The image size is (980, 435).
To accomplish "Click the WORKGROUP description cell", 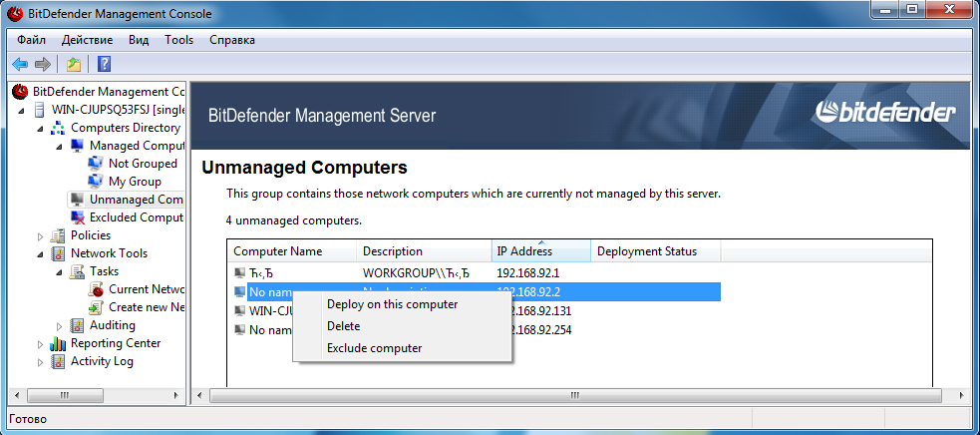I will [x=416, y=273].
